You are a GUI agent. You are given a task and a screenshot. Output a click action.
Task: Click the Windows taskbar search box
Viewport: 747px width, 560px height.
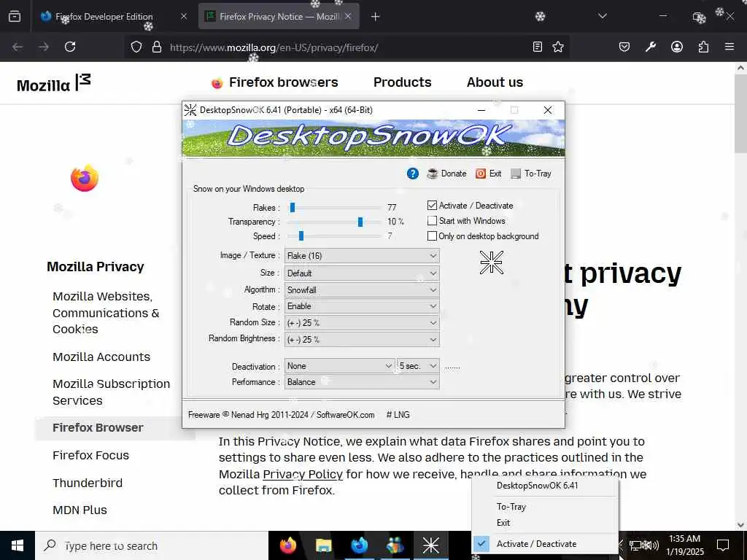152,545
